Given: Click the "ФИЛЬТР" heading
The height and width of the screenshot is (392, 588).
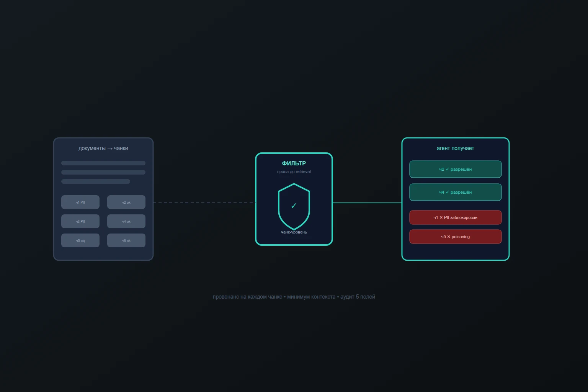Looking at the screenshot, I should [x=294, y=163].
